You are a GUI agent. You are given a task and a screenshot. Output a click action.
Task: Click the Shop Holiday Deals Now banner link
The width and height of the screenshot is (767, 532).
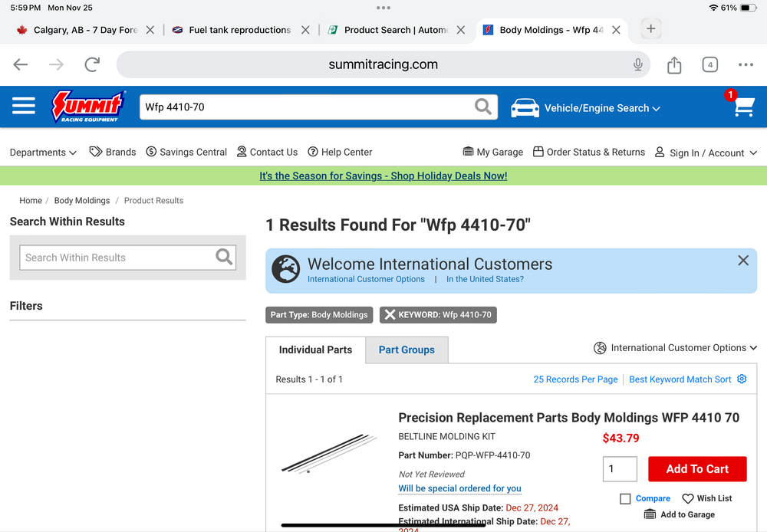[383, 176]
